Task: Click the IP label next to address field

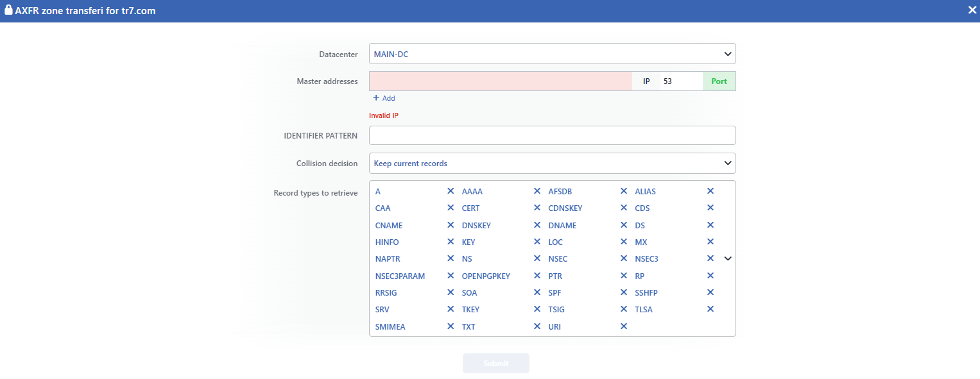Action: [x=646, y=81]
